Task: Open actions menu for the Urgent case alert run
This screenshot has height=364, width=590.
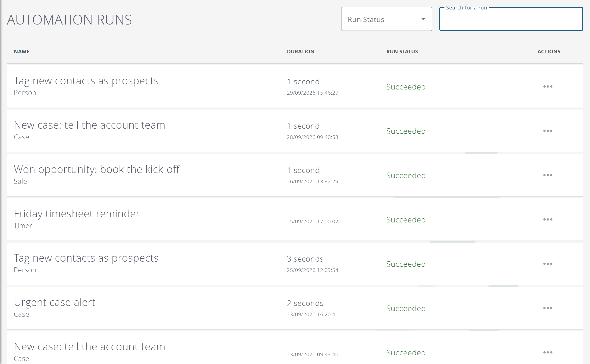Action: [548, 308]
